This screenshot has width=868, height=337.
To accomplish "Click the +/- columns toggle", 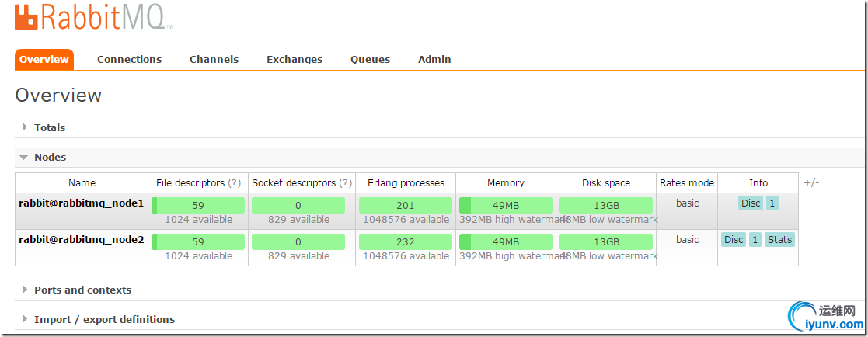I will [811, 182].
